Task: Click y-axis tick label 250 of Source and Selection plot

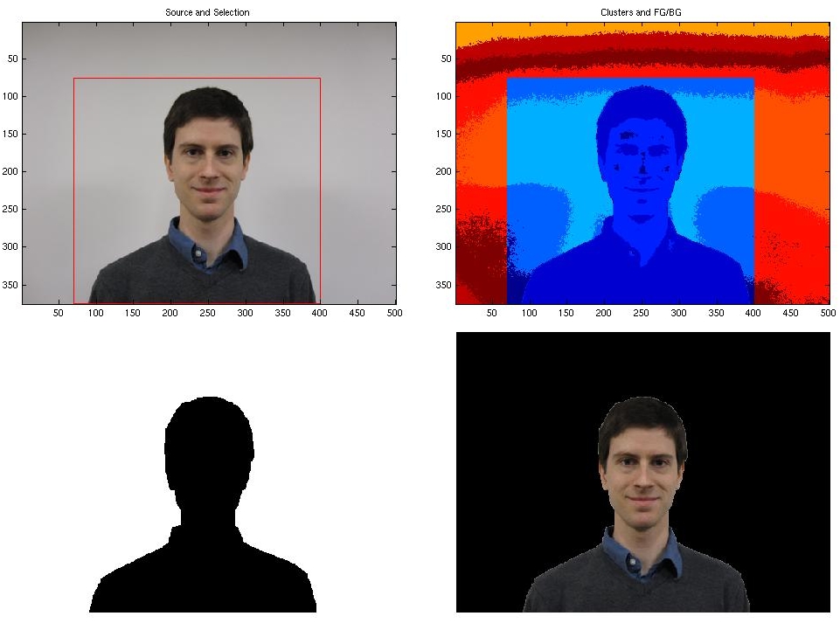Action: pos(10,209)
